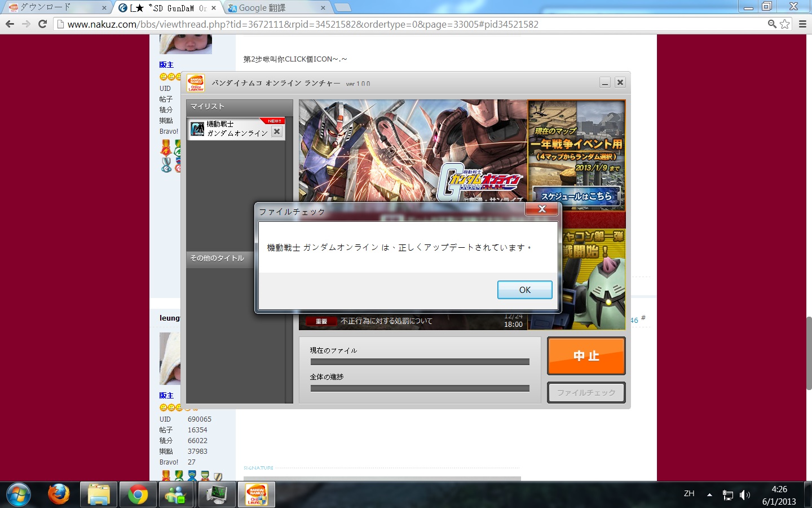Open the Windows Start menu

point(19,494)
